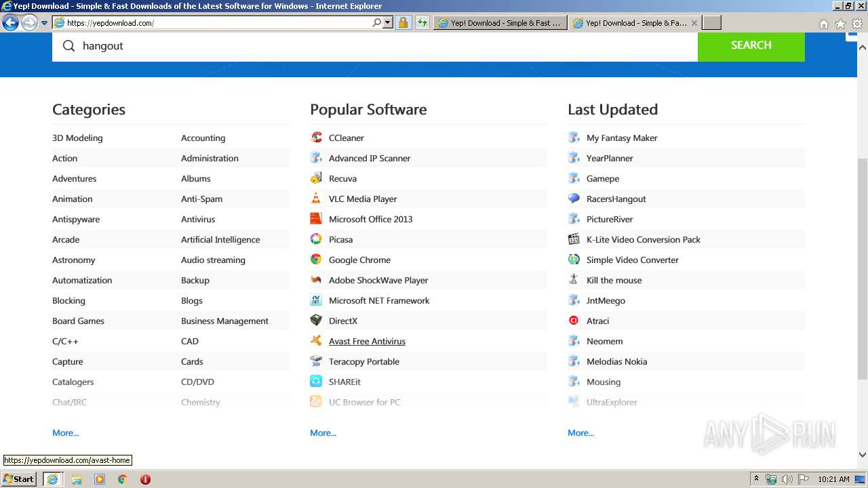Screen dimensions: 868x488
Task: Click the Recuva icon
Action: tap(316, 178)
